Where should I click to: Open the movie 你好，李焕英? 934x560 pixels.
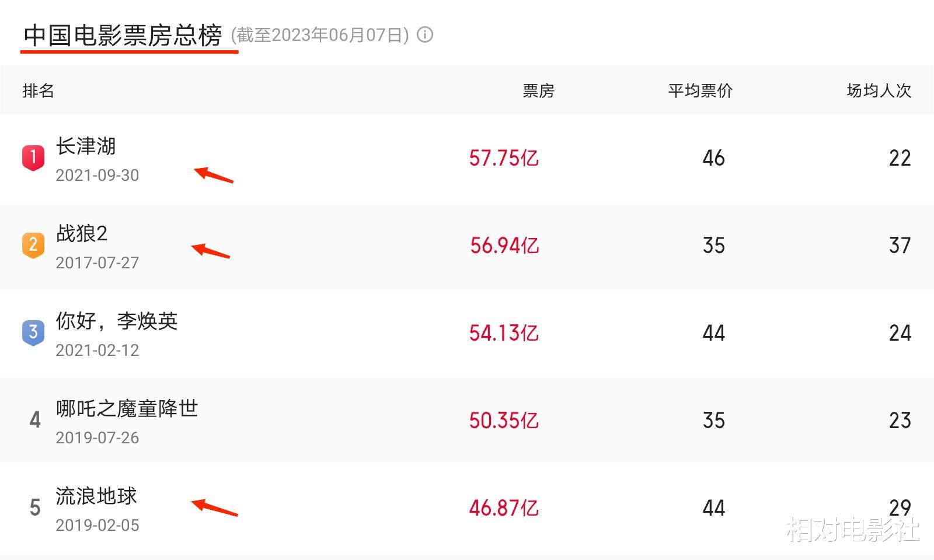[x=117, y=321]
